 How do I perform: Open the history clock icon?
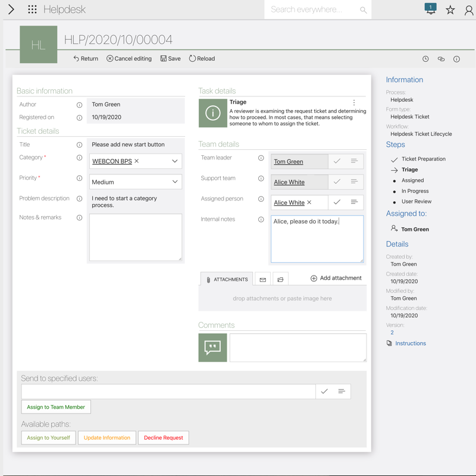coord(425,59)
